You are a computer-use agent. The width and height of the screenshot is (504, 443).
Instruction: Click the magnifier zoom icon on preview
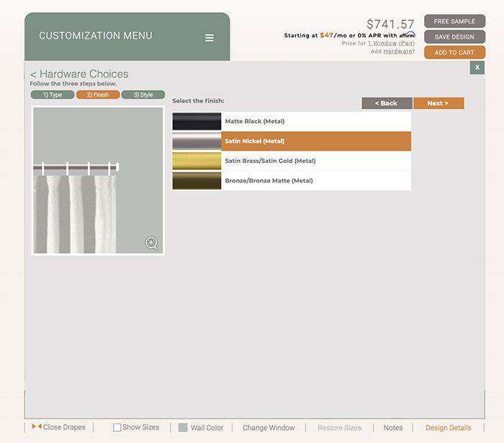[152, 243]
